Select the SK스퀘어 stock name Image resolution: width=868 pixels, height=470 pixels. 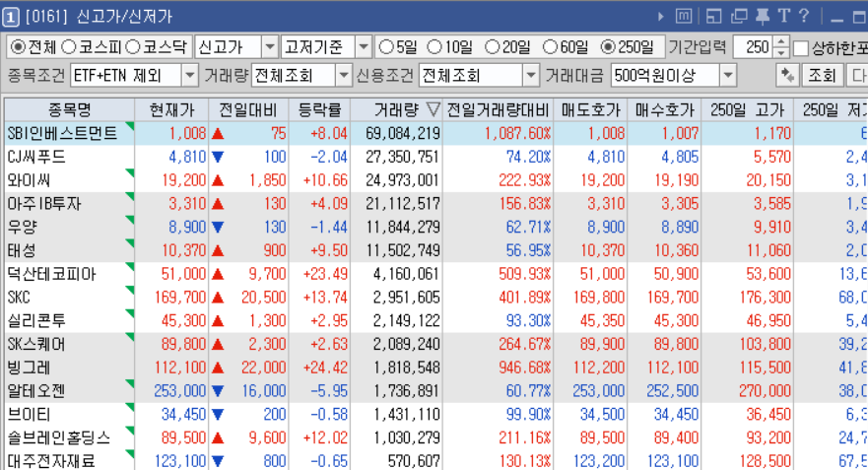(x=36, y=344)
